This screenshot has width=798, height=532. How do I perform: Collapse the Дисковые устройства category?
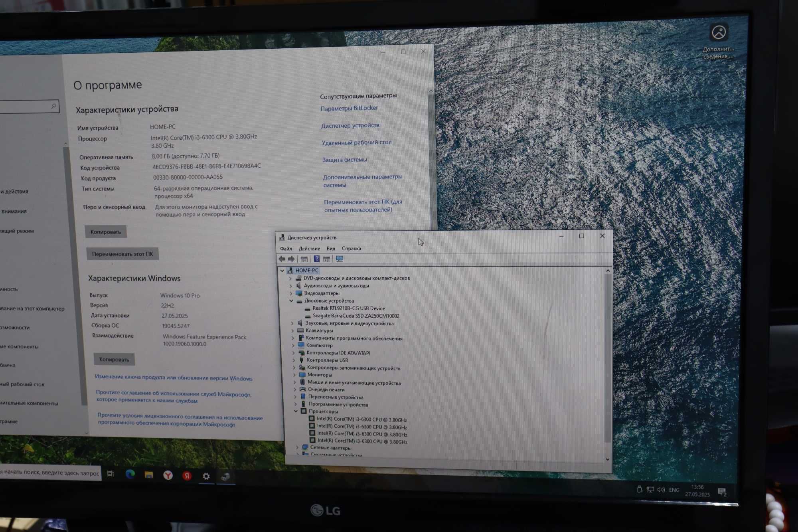(291, 301)
